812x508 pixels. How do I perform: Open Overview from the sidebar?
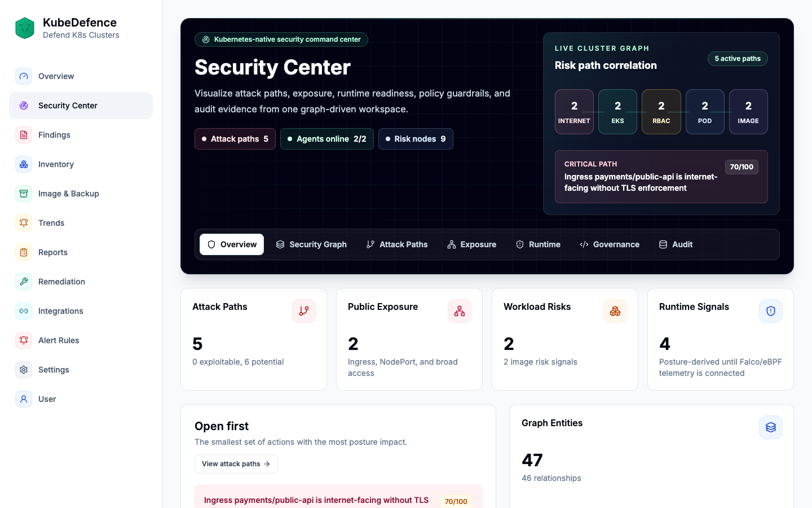(x=81, y=76)
